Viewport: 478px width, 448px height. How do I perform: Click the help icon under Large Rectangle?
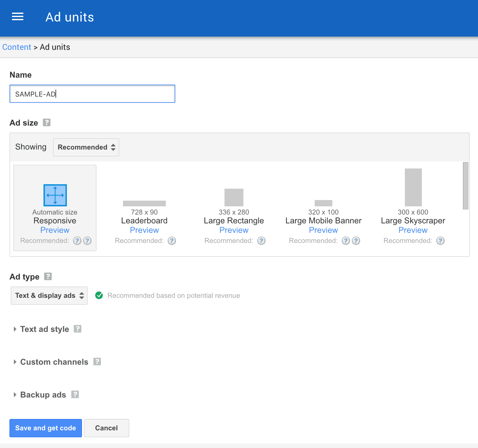tap(261, 240)
